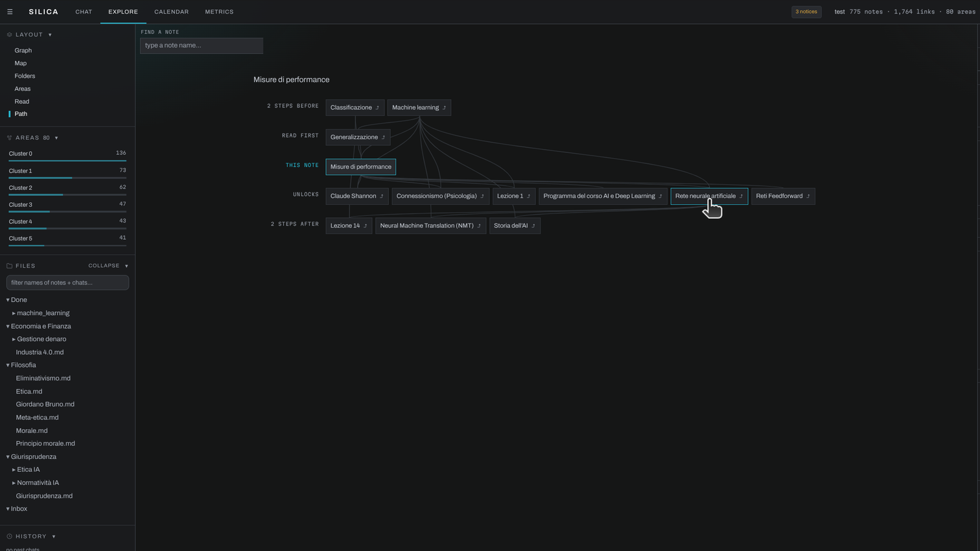Click the arrow icon on Connessionismo (Psicologia) chip
Screen dimensions: 980x551
click(482, 196)
